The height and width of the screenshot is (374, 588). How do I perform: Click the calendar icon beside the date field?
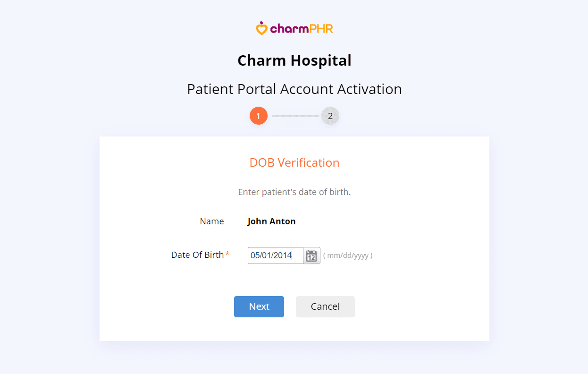(311, 255)
